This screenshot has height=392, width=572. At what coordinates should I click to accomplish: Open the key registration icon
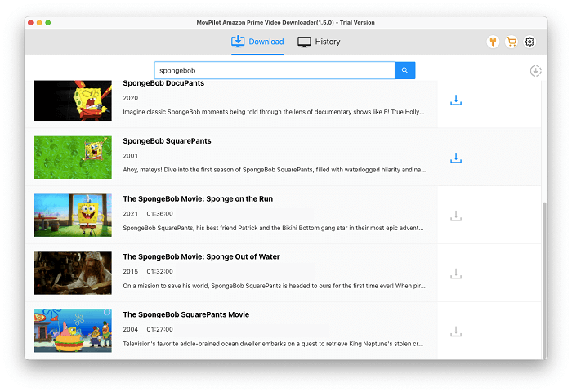click(493, 42)
